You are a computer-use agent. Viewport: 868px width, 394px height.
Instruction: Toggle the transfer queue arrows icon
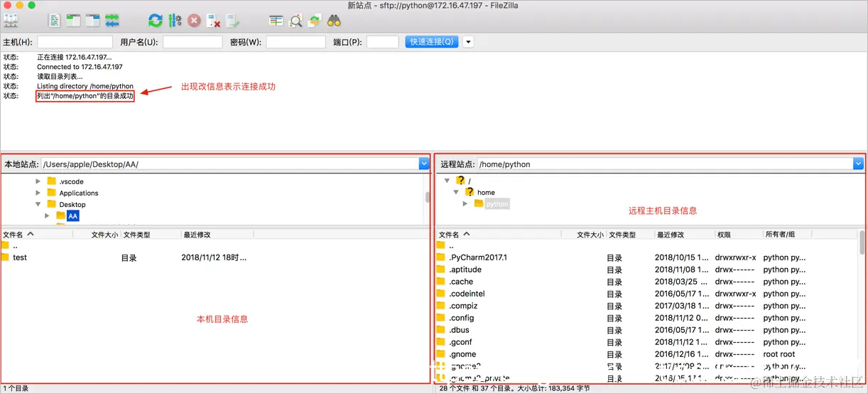[x=112, y=21]
